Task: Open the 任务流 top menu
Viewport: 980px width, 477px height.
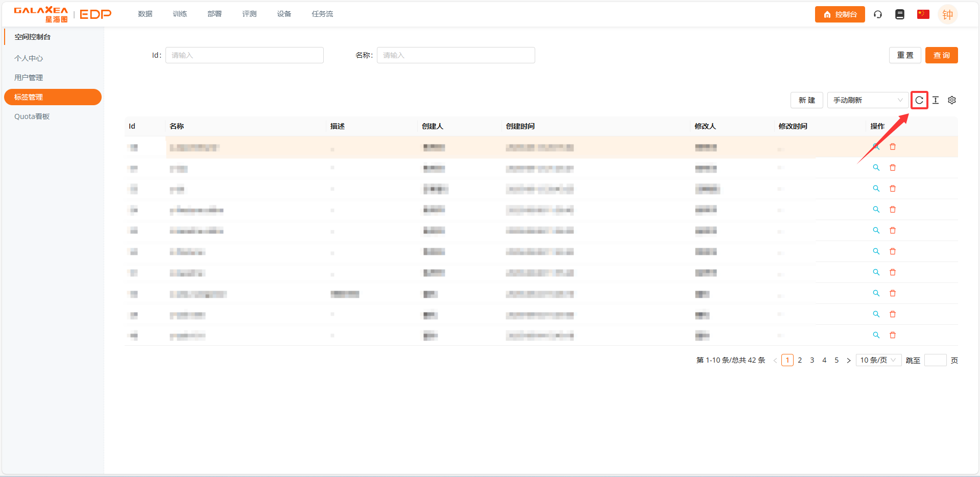Action: pos(322,14)
